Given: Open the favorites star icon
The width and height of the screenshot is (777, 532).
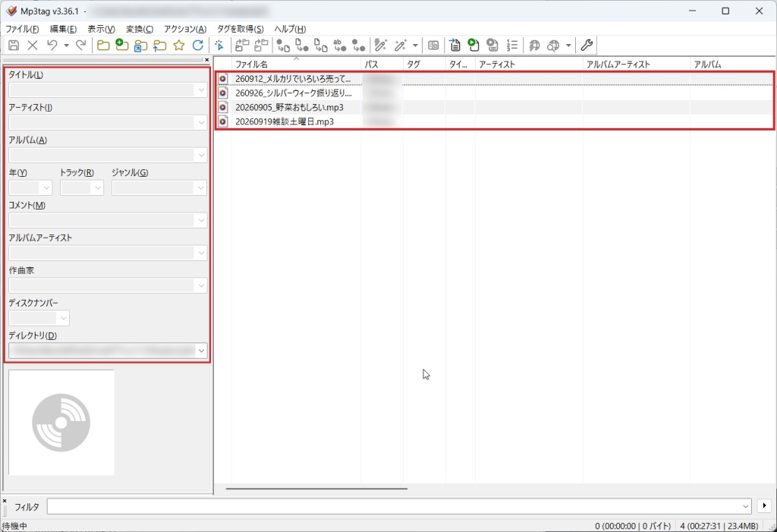Looking at the screenshot, I should (179, 46).
